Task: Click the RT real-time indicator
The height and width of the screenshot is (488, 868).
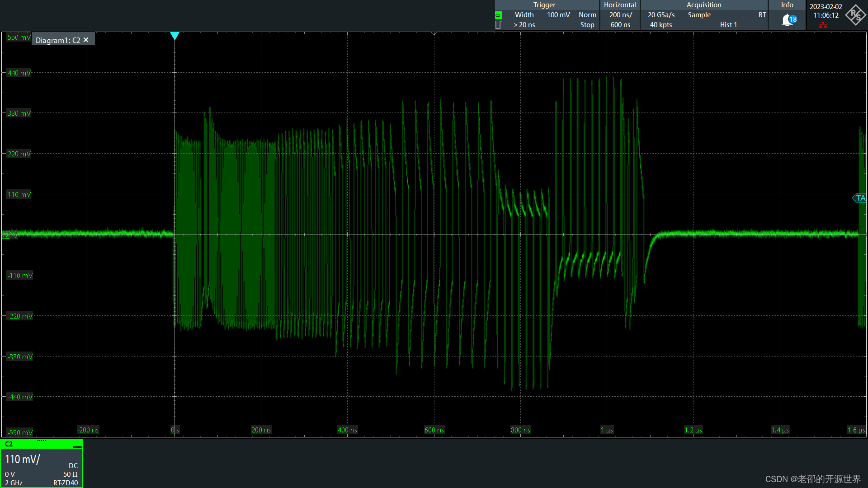Action: pyautogui.click(x=762, y=15)
